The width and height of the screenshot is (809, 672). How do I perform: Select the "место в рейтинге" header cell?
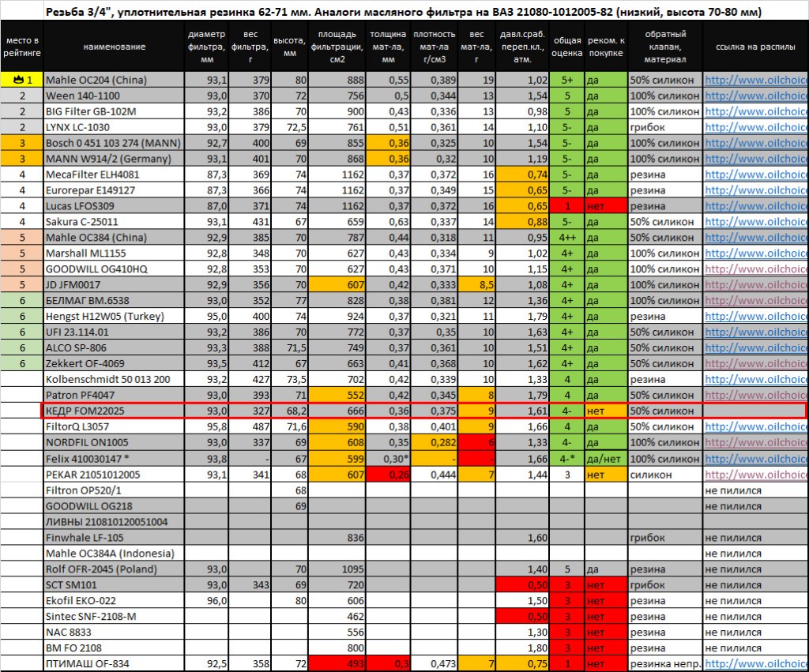tap(21, 47)
